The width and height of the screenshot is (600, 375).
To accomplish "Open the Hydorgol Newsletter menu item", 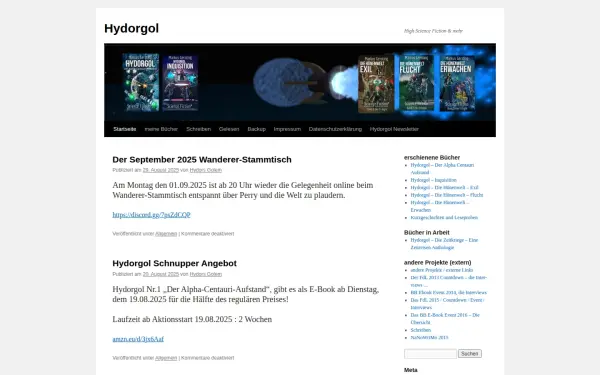I will click(x=394, y=129).
